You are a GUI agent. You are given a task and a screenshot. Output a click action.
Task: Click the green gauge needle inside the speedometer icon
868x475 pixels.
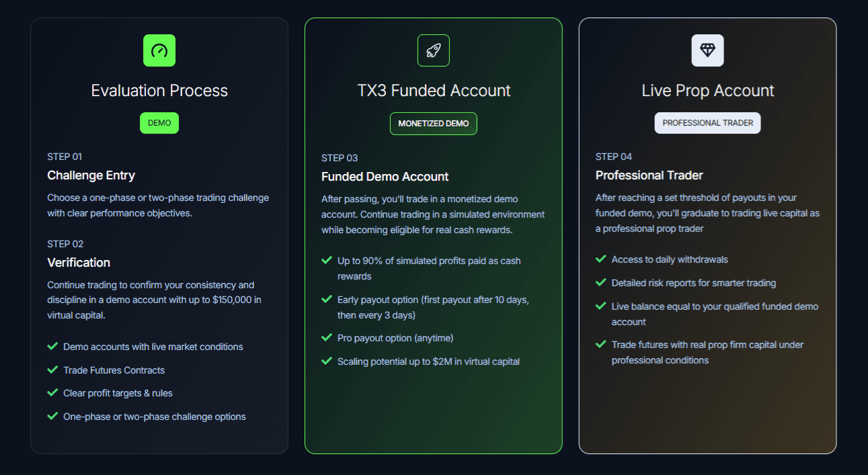(x=159, y=50)
